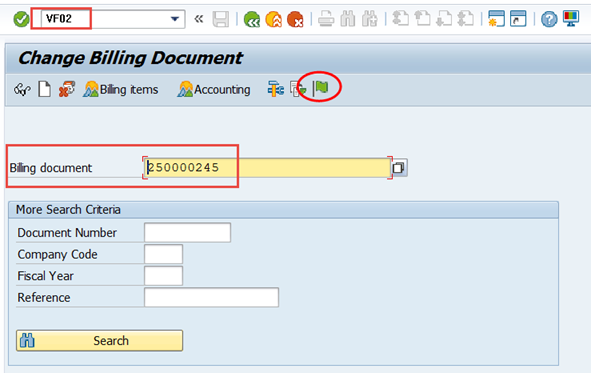
Task: Open the transaction command field dropdown arrow
Action: coord(175,19)
